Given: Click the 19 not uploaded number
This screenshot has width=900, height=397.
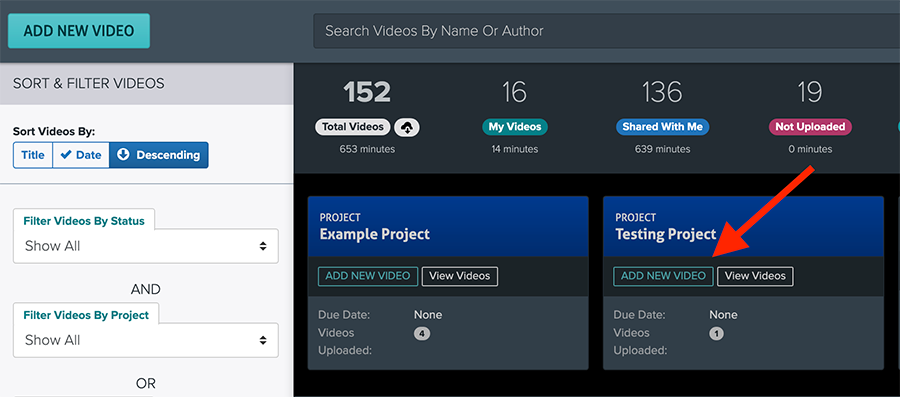Looking at the screenshot, I should (810, 92).
